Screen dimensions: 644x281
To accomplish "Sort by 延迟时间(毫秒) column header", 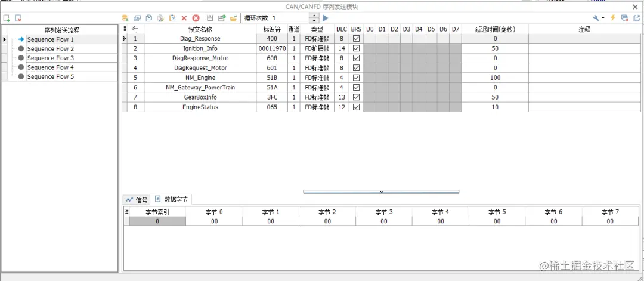I will click(495, 29).
